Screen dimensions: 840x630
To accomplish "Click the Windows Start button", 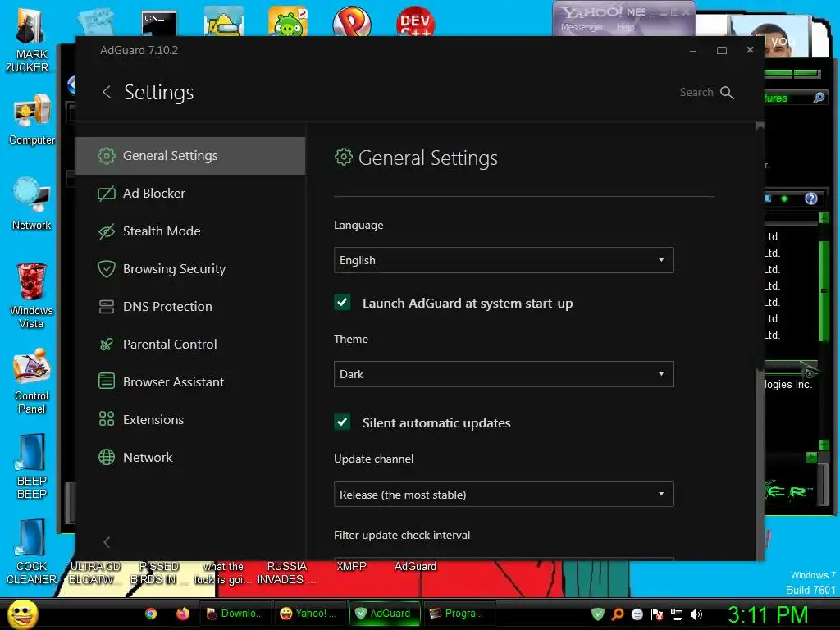I will (22, 614).
